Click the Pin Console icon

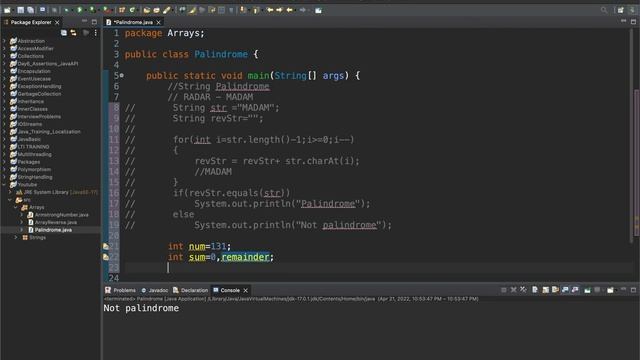(587, 290)
